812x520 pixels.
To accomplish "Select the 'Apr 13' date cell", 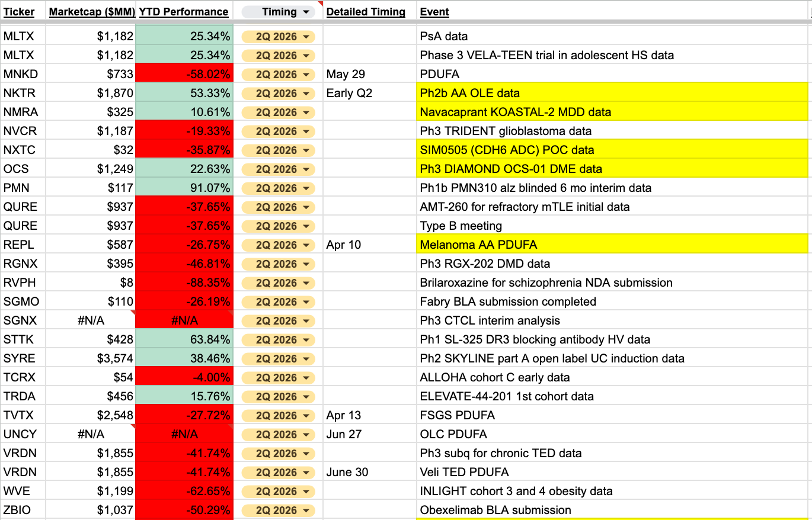I will coord(370,415).
